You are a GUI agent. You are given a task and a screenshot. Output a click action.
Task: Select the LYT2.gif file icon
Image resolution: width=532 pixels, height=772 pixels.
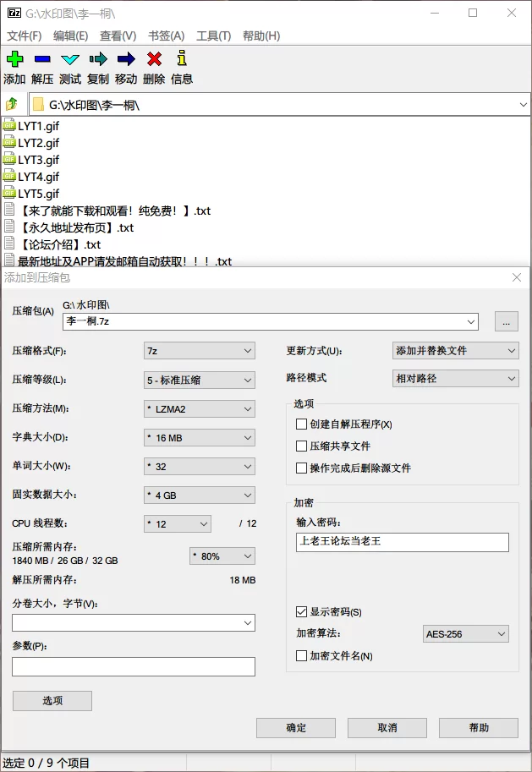[9, 142]
